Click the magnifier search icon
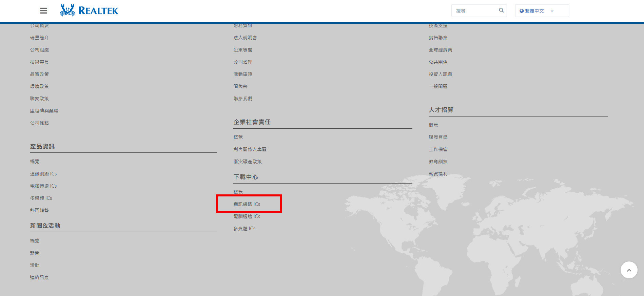This screenshot has height=296, width=644. point(501,10)
